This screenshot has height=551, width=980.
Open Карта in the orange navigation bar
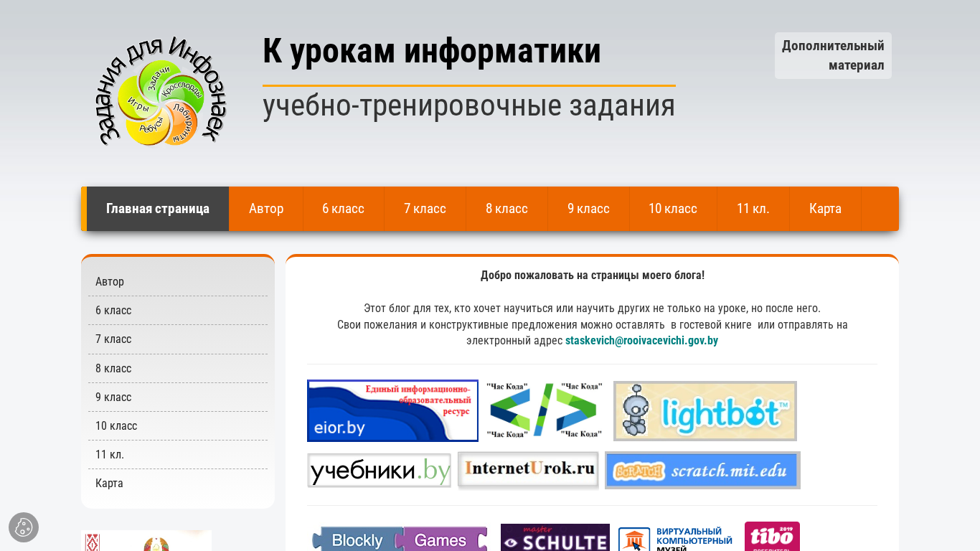pos(825,209)
